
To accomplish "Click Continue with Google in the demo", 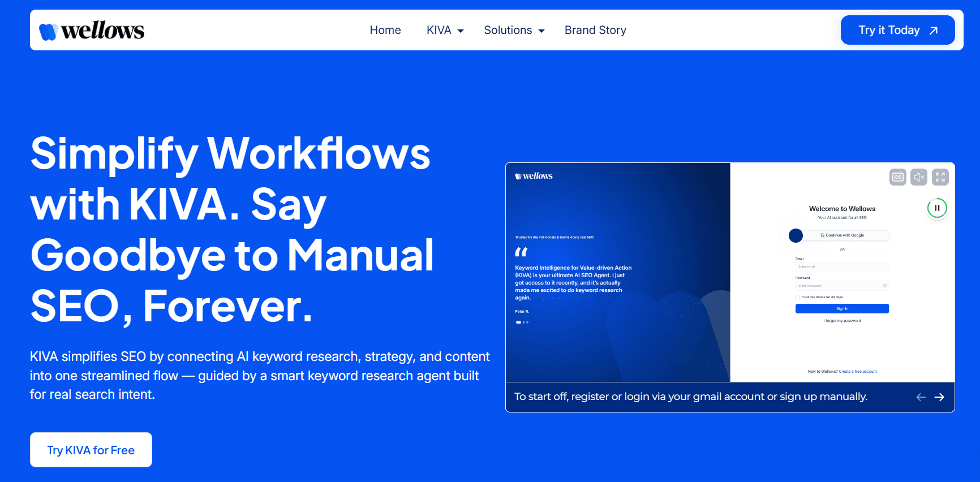I will (842, 235).
